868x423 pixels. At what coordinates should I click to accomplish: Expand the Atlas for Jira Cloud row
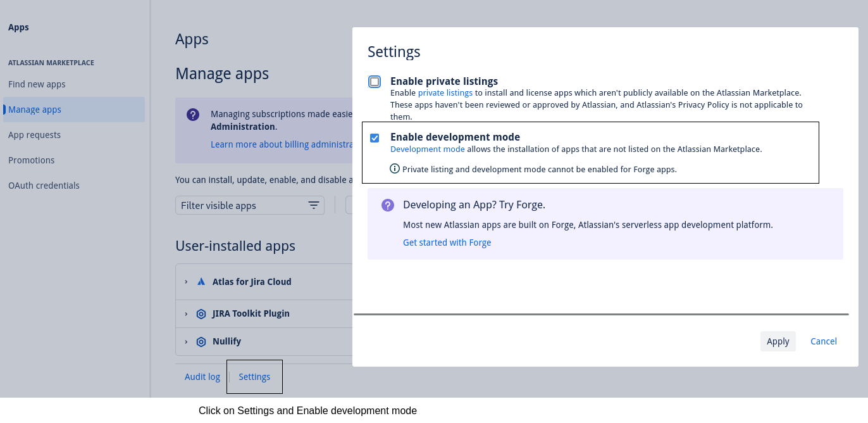coord(186,282)
